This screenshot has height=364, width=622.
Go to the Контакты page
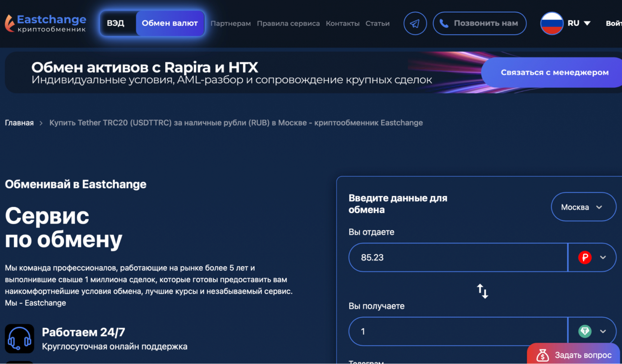click(x=342, y=23)
